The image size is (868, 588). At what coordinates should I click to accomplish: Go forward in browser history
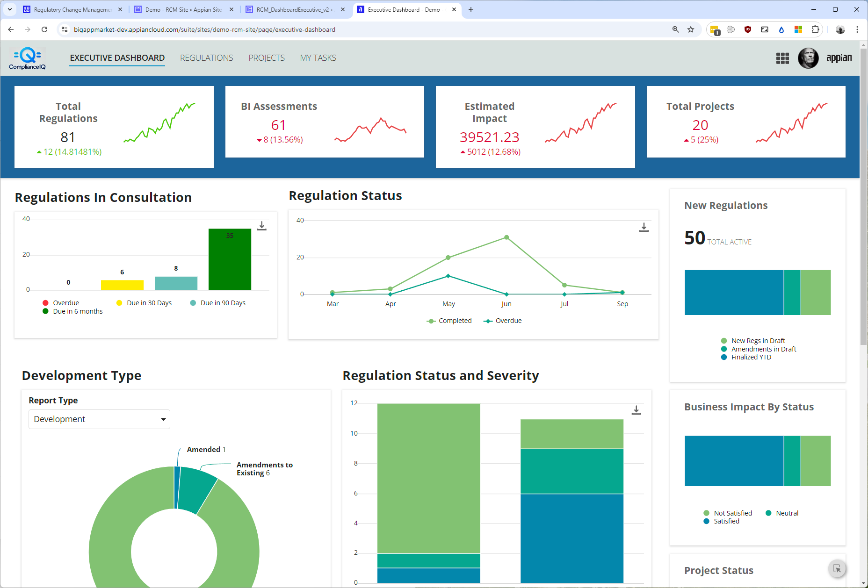pos(28,29)
